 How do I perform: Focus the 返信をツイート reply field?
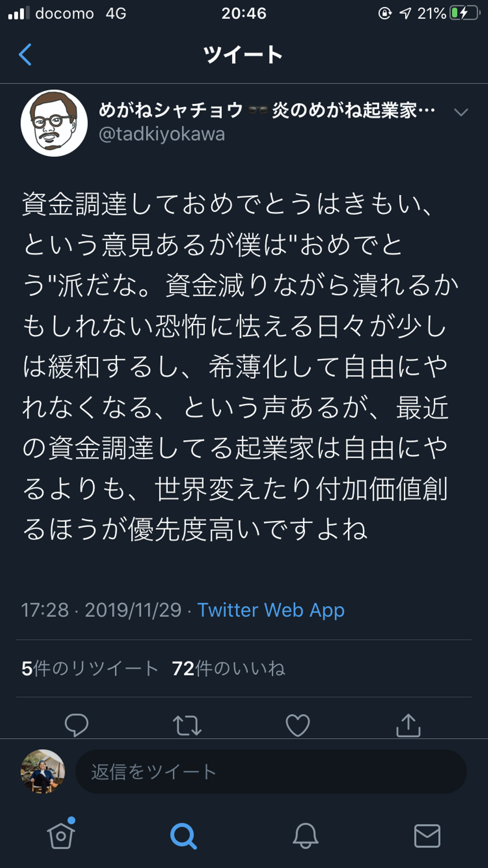coord(270,772)
